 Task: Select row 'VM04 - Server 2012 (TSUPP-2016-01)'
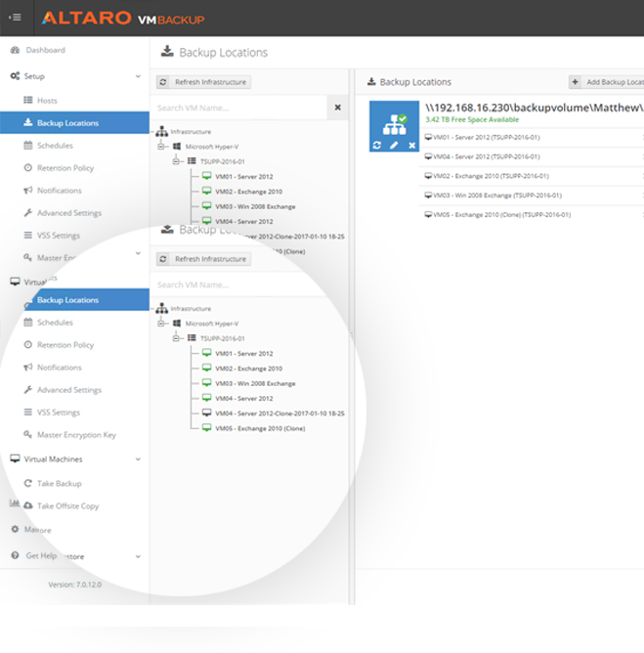click(532, 157)
